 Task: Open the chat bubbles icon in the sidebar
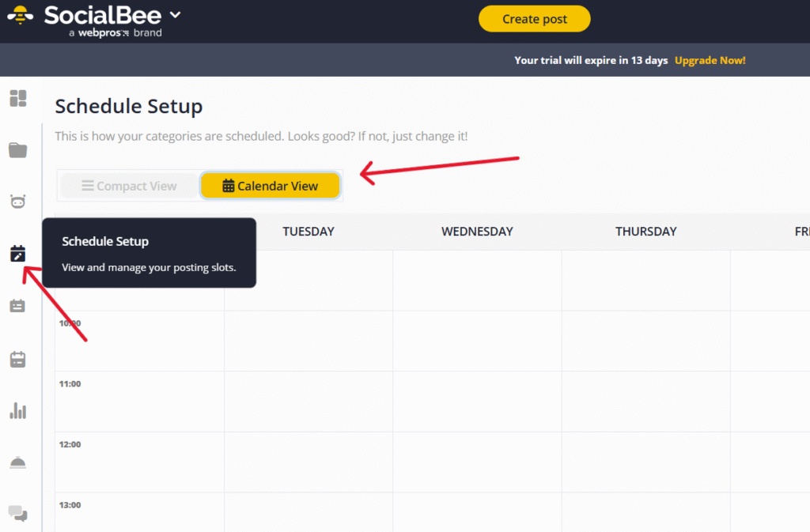pyautogui.click(x=17, y=515)
